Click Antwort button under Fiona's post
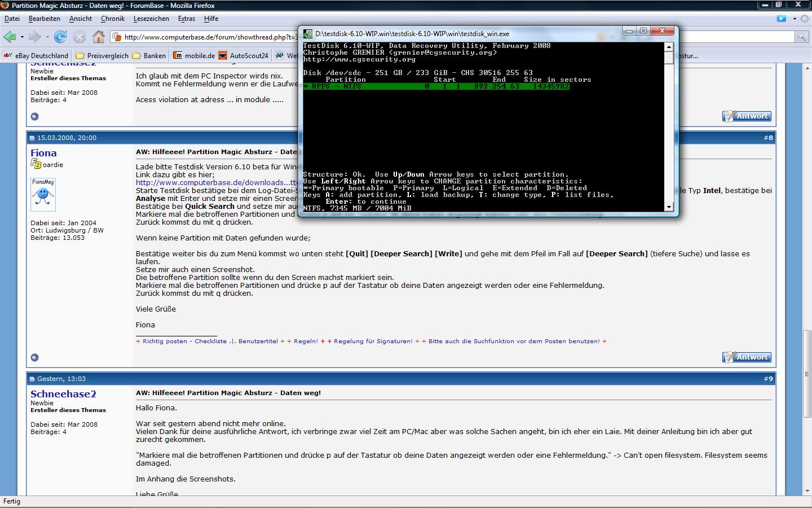This screenshot has height=508, width=812. [x=747, y=357]
